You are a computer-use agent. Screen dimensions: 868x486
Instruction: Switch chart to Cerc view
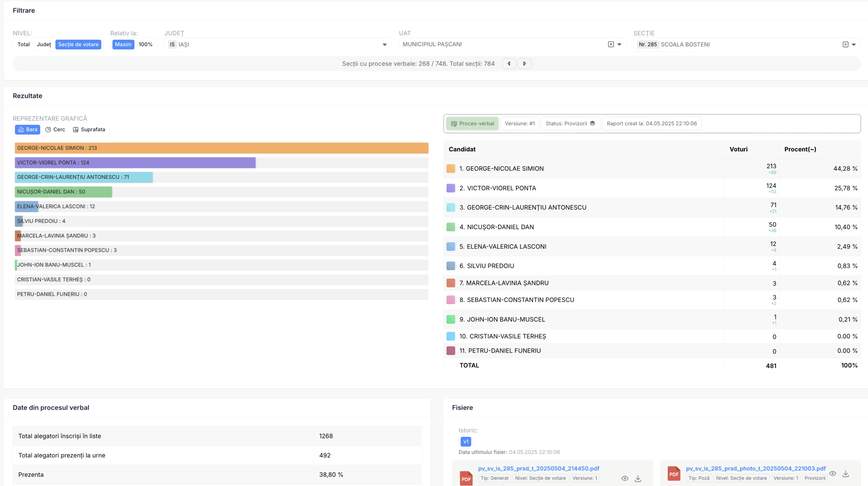[x=55, y=129]
